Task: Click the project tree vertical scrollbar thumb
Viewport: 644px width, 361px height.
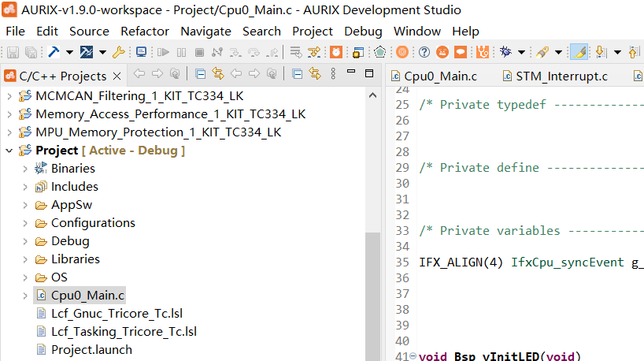Action: pos(372,296)
